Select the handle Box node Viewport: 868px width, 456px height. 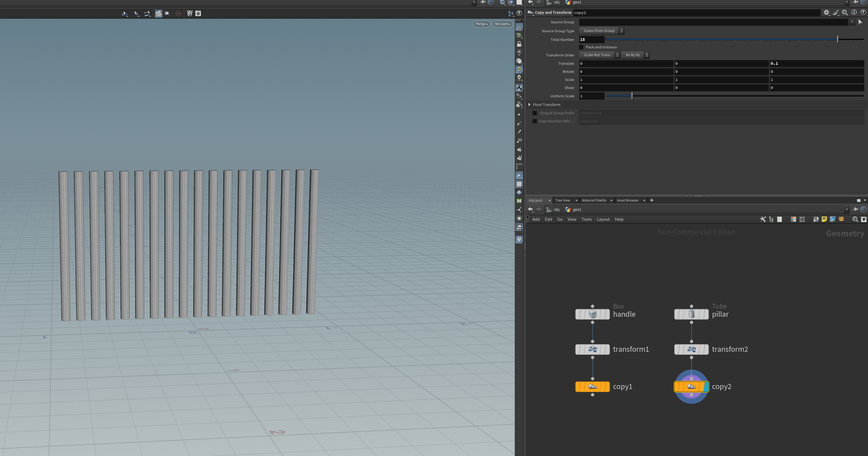coord(592,314)
